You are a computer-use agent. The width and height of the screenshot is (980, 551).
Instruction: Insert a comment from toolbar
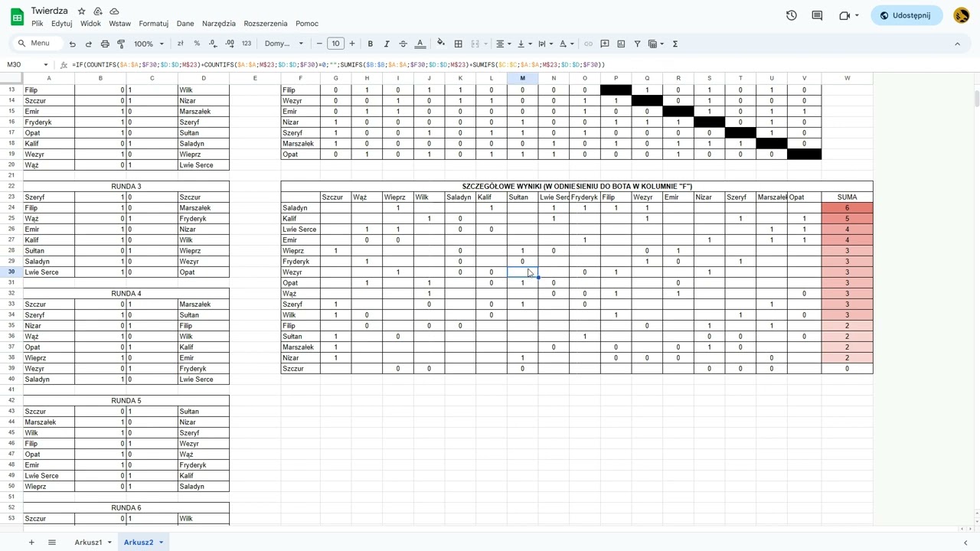pyautogui.click(x=605, y=44)
